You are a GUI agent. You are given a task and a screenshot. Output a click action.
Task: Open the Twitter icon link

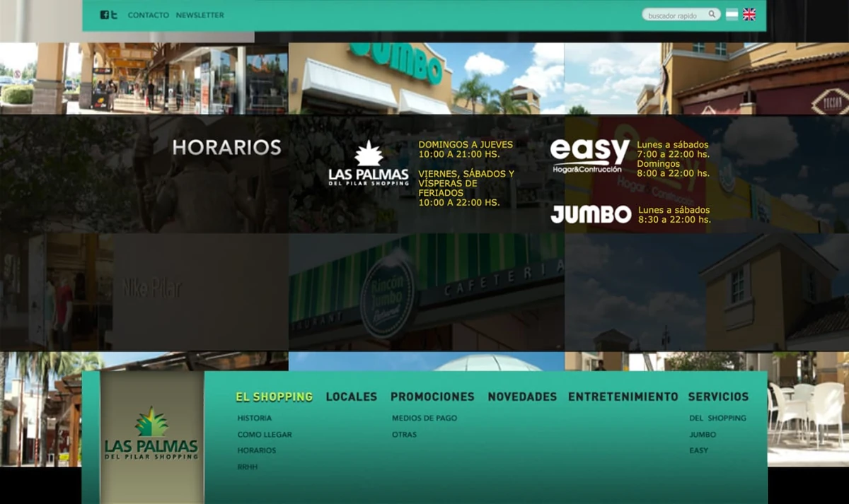click(114, 15)
